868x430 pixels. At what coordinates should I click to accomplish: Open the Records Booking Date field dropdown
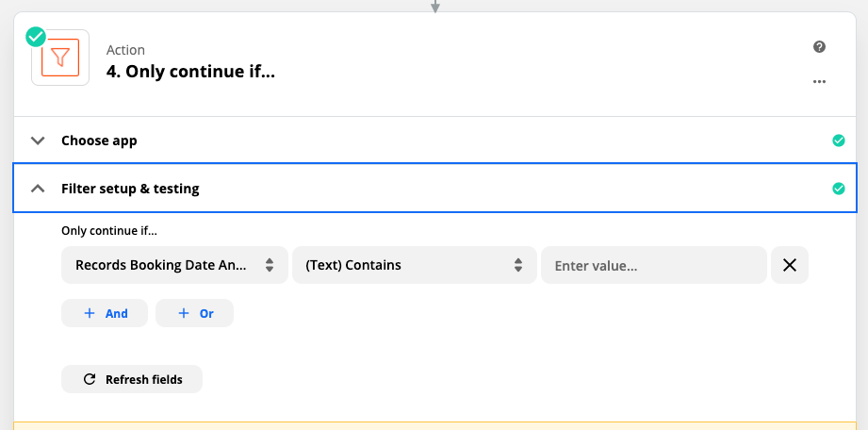point(174,265)
